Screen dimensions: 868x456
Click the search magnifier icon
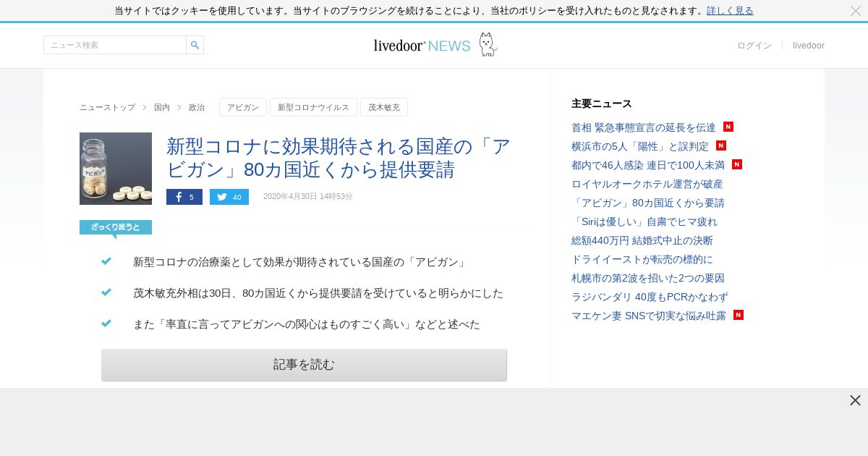(195, 45)
